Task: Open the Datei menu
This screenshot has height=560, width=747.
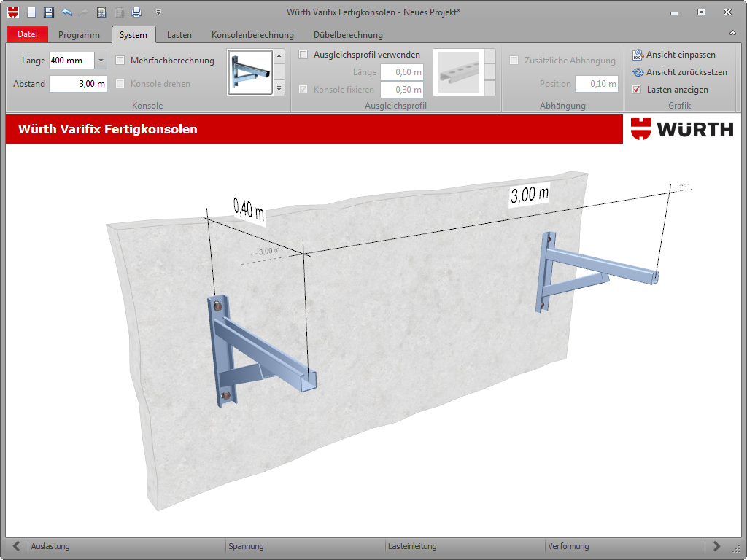Action: tap(27, 34)
